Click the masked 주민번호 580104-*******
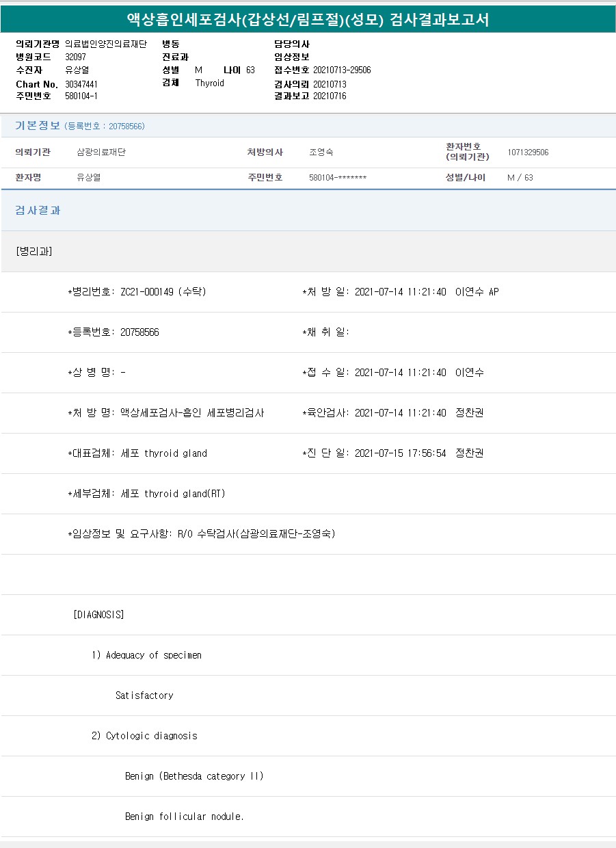Viewport: 616px width, 848px height. point(338,178)
